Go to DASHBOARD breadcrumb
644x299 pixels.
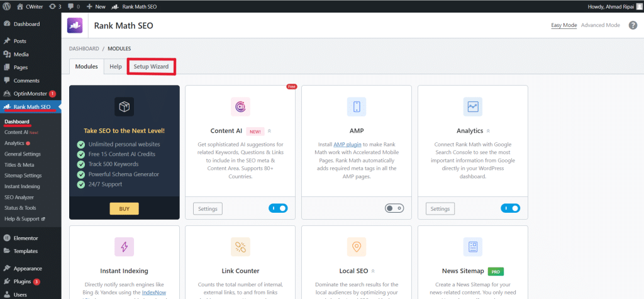84,48
